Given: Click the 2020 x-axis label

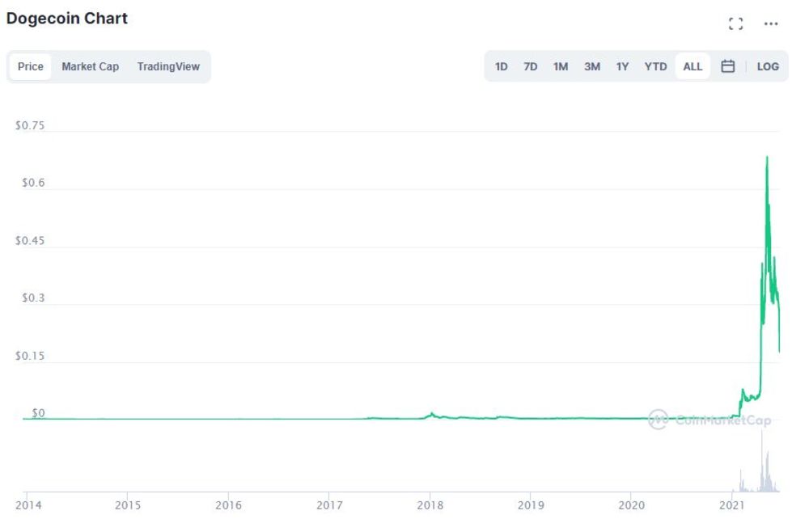Looking at the screenshot, I should pos(632,505).
